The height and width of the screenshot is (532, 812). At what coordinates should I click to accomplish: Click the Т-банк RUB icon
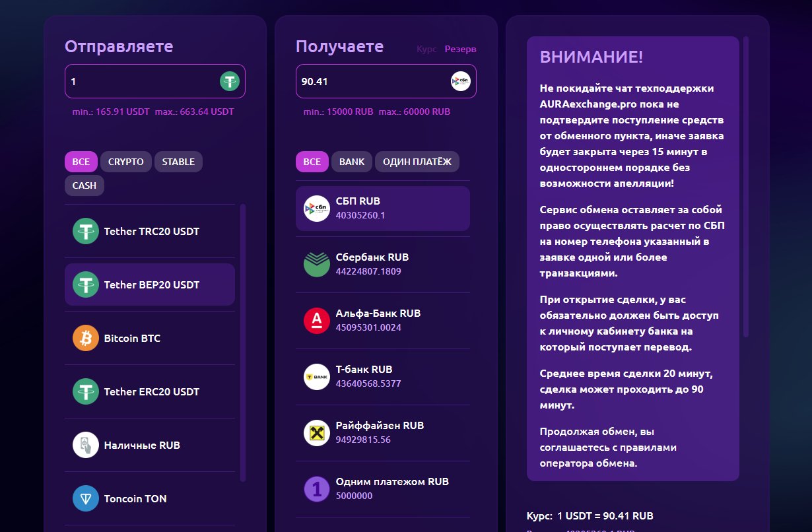coord(316,375)
